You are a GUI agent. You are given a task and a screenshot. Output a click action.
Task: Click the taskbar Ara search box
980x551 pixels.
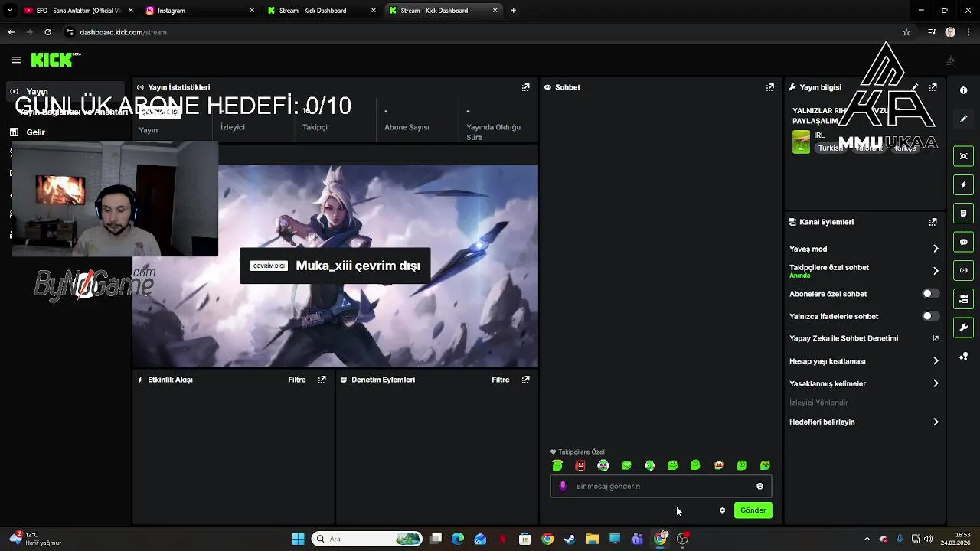pos(367,539)
